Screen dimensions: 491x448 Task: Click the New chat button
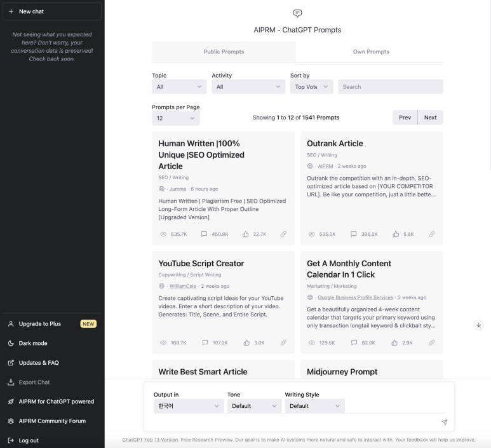coord(52,11)
